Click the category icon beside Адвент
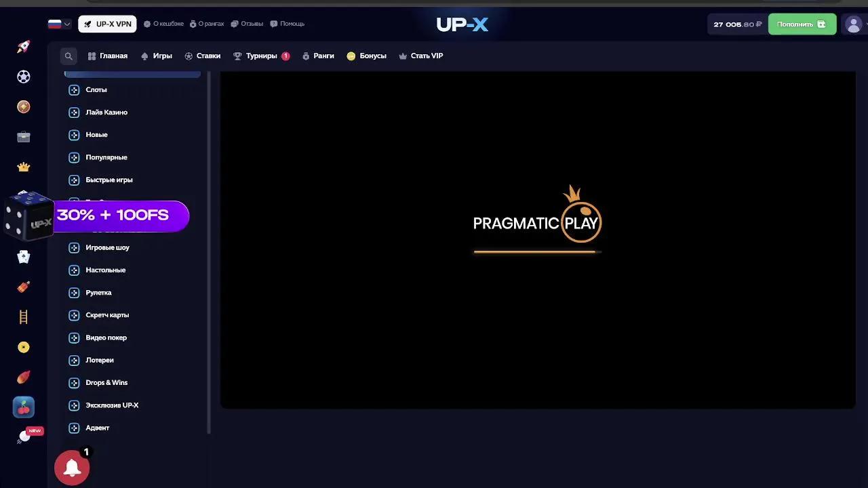The width and height of the screenshot is (868, 488). (74, 428)
